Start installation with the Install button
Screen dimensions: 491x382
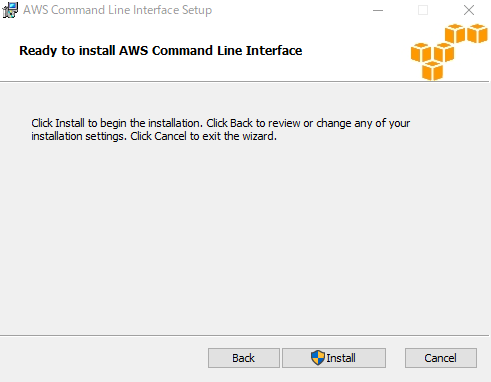click(x=334, y=358)
